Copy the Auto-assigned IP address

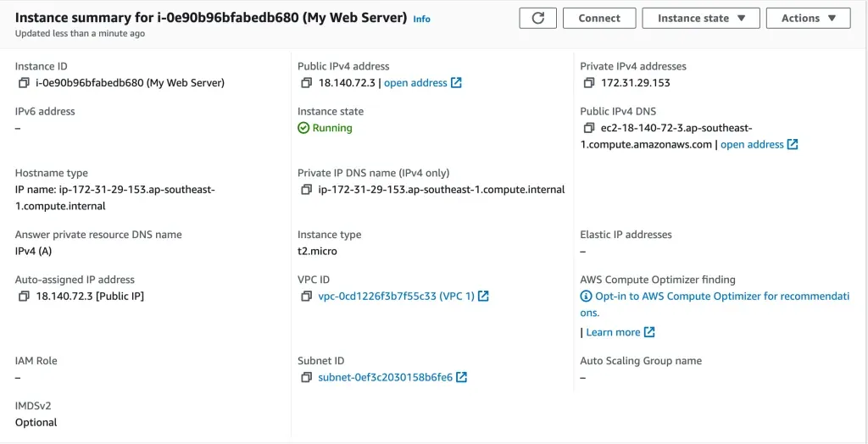tap(23, 297)
